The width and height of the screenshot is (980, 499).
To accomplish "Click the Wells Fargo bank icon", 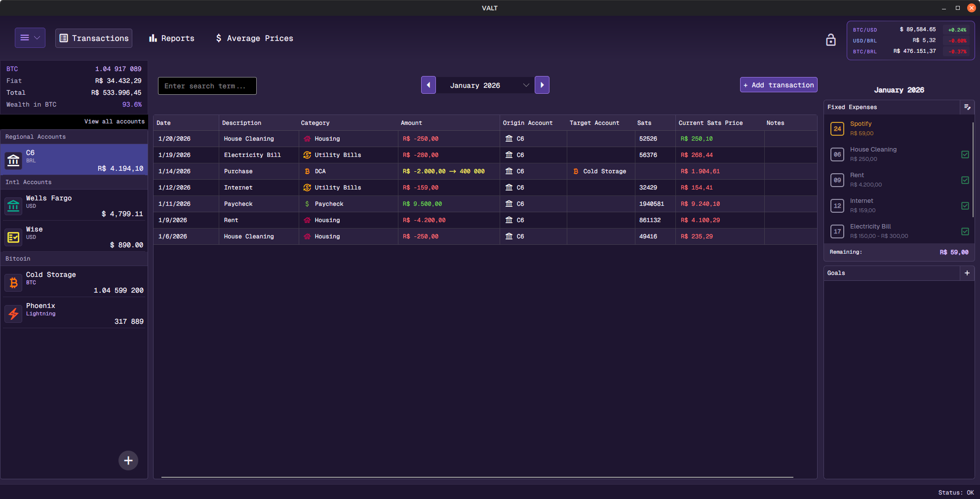I will 13,206.
